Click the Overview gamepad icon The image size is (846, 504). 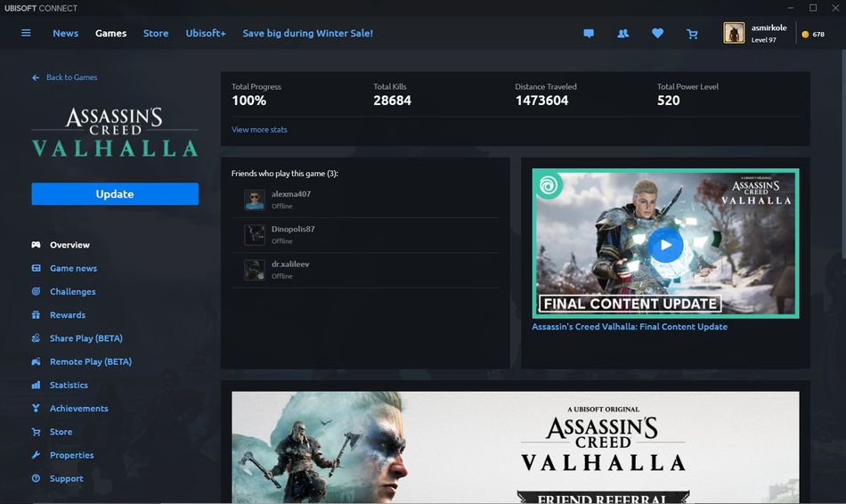point(36,245)
